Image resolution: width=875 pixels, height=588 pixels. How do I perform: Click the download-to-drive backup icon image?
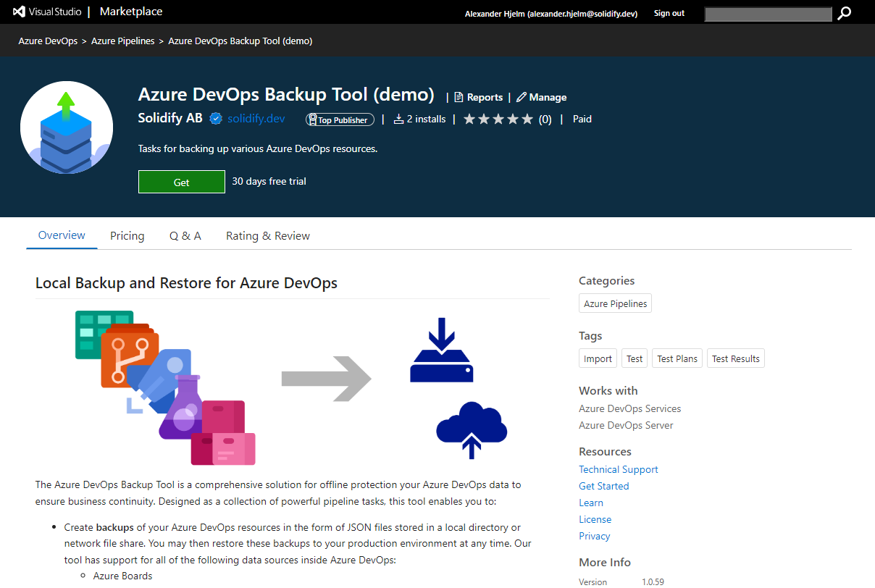(x=441, y=350)
